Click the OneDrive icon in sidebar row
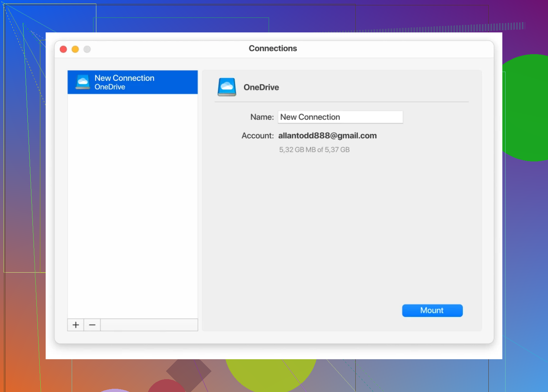The height and width of the screenshot is (392, 548). tap(83, 82)
